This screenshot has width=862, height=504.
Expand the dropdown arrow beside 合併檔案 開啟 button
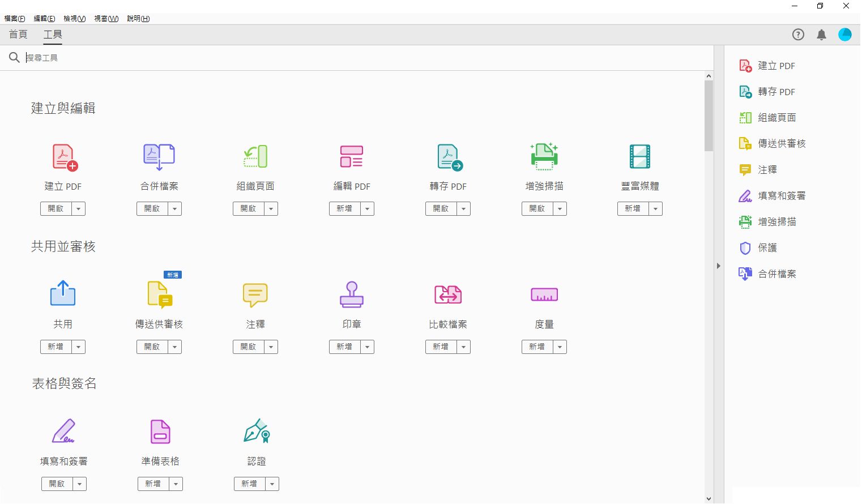pyautogui.click(x=174, y=208)
